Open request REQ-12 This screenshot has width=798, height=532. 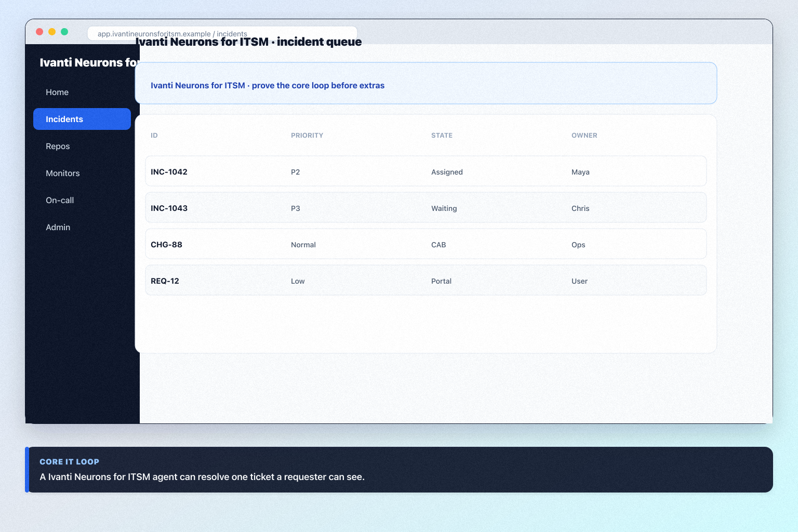click(426, 280)
